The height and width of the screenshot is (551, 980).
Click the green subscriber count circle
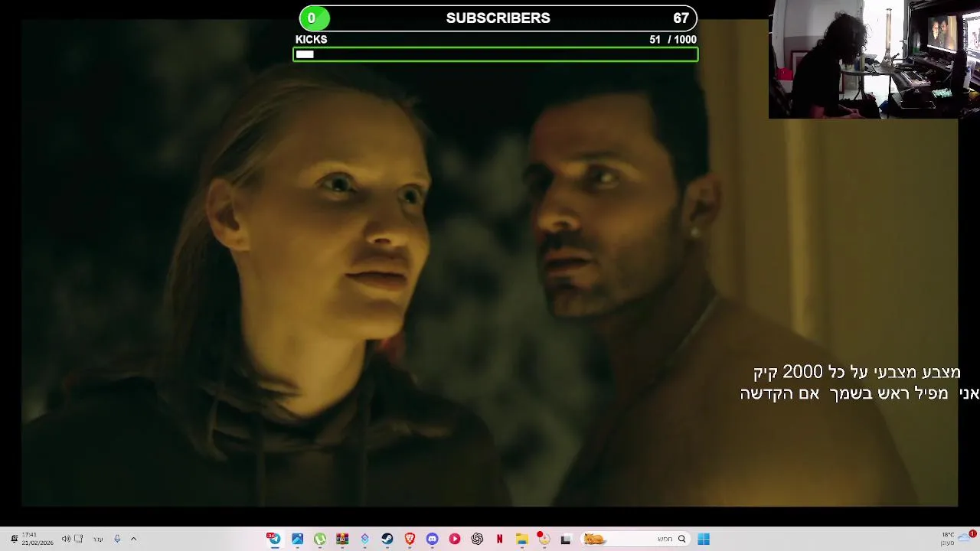(x=314, y=18)
